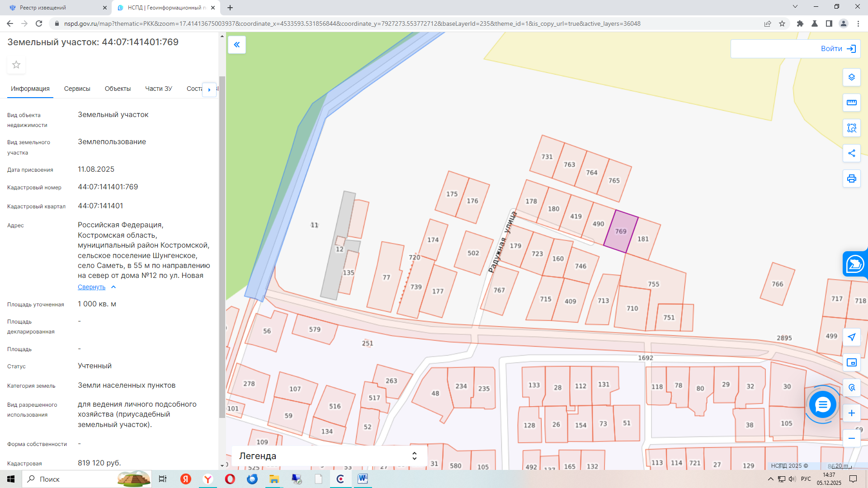This screenshot has height=488, width=868.
Task: Locate my position with arrow icon
Action: [x=851, y=337]
